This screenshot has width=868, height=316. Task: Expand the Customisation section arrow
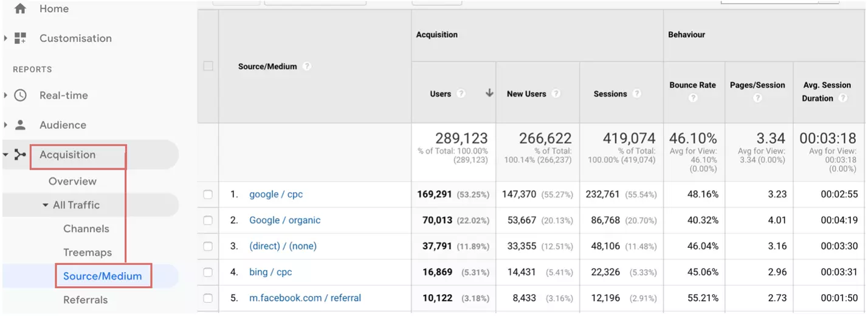5,38
